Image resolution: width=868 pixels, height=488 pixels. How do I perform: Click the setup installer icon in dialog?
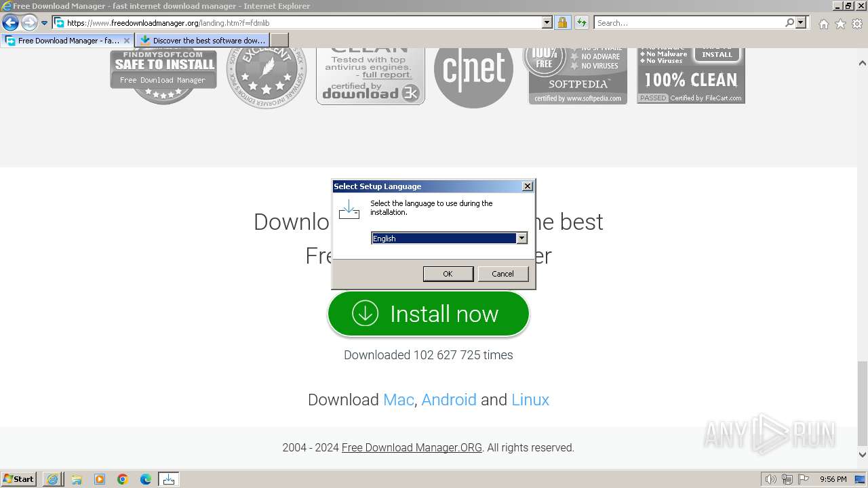349,209
